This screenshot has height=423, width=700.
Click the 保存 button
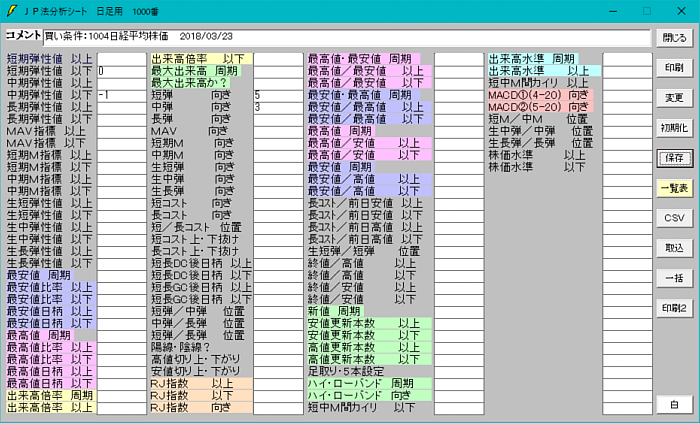click(x=675, y=158)
